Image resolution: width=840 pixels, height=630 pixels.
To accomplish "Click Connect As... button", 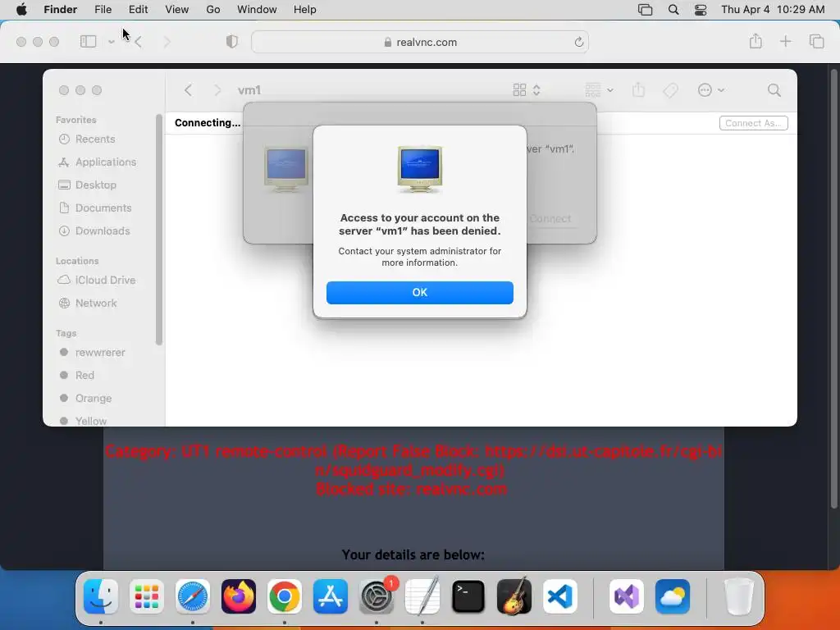I will (753, 123).
